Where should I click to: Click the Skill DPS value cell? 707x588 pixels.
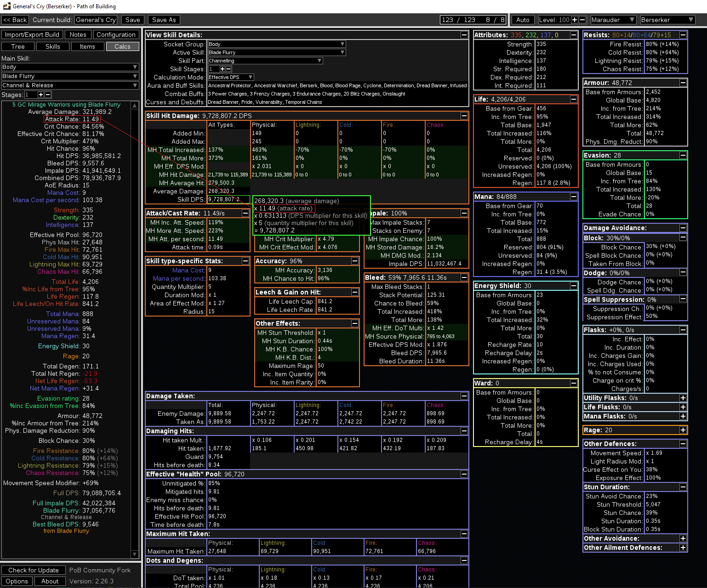tap(228, 199)
